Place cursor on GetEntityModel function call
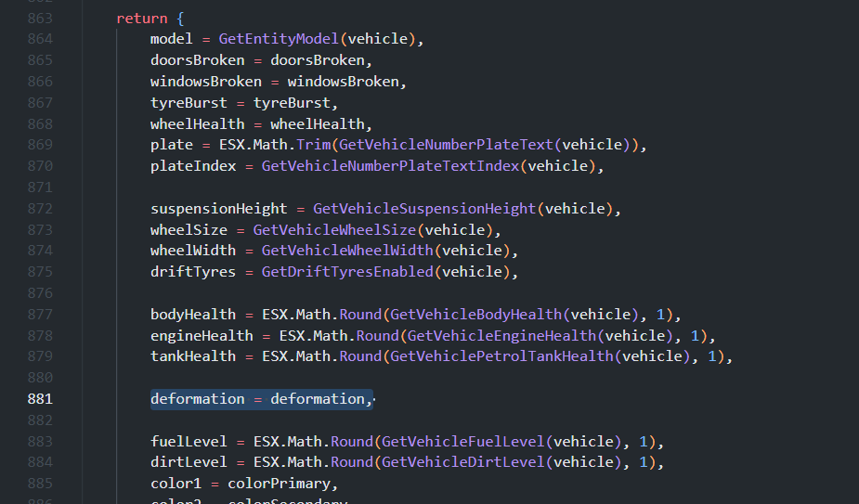This screenshot has width=859, height=504. point(280,39)
